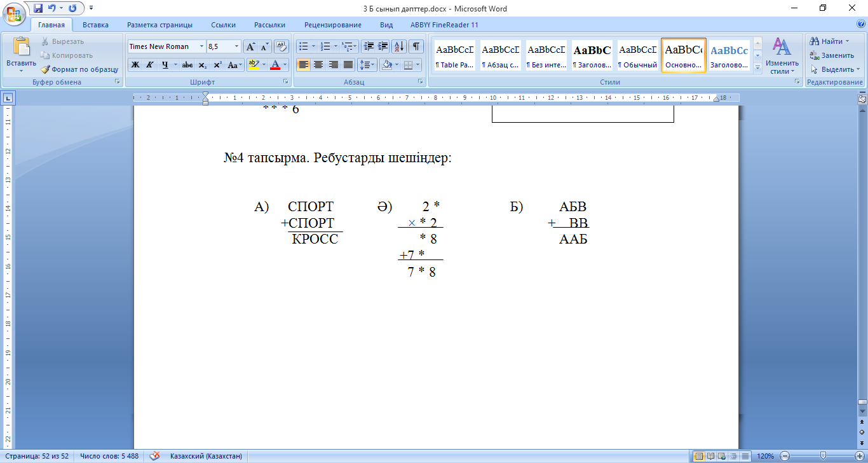Center-align the paragraph

point(318,65)
